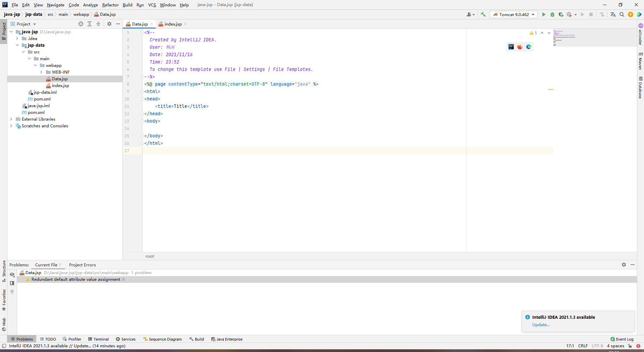Open the Translate icon in toolbar
Viewport: 644px width, 352px height.
613,14
